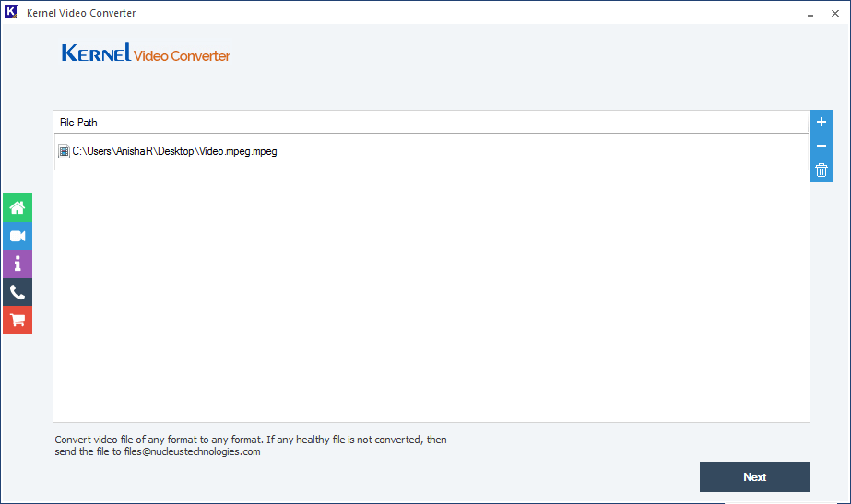Open the red shopping cart icon
The width and height of the screenshot is (851, 504).
point(18,321)
